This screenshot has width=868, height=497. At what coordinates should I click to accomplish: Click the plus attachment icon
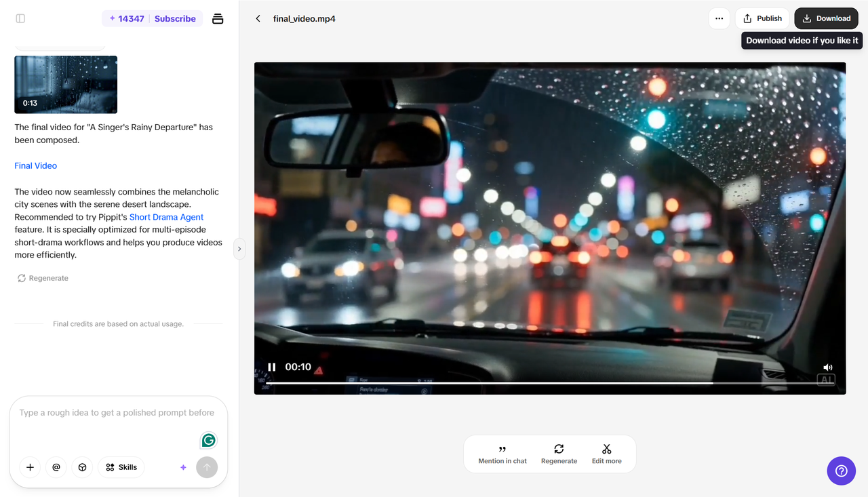30,467
